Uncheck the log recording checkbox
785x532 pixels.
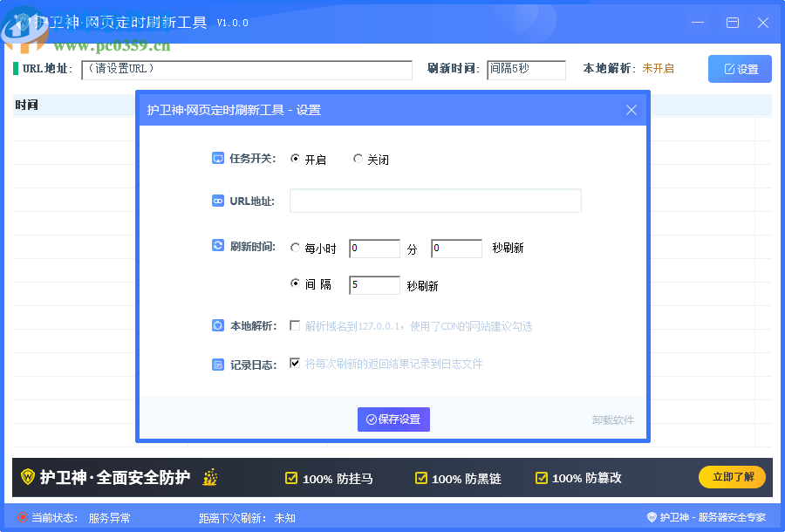[x=296, y=365]
